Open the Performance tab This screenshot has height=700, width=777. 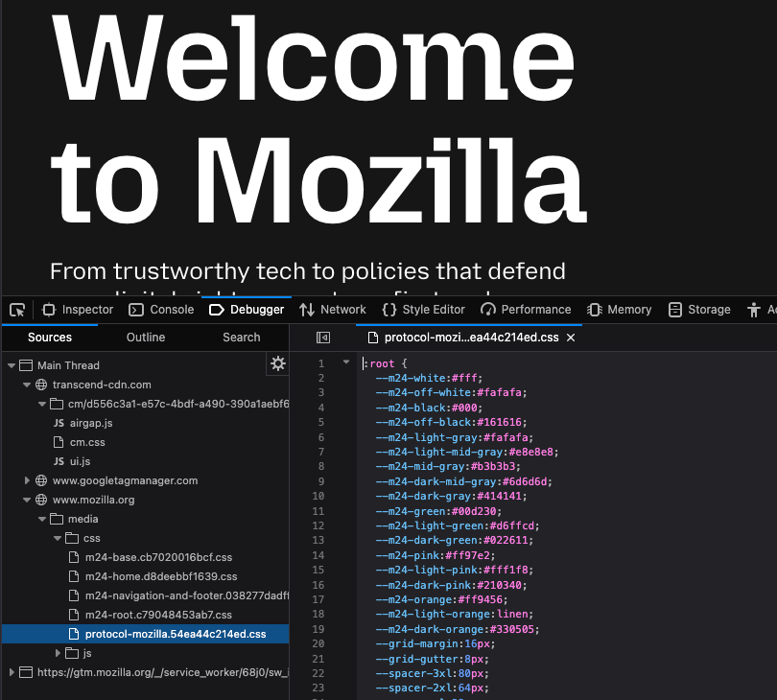[x=526, y=310]
